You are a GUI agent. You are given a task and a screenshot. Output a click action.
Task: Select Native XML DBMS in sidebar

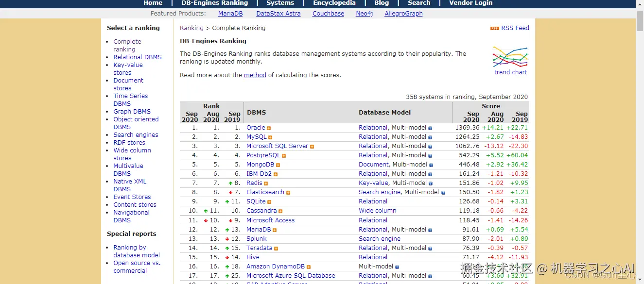(x=130, y=185)
